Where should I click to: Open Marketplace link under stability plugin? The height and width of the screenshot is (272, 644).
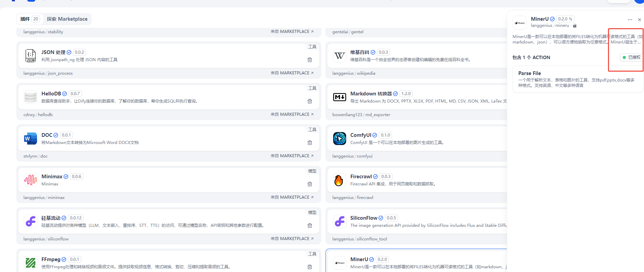click(x=292, y=32)
